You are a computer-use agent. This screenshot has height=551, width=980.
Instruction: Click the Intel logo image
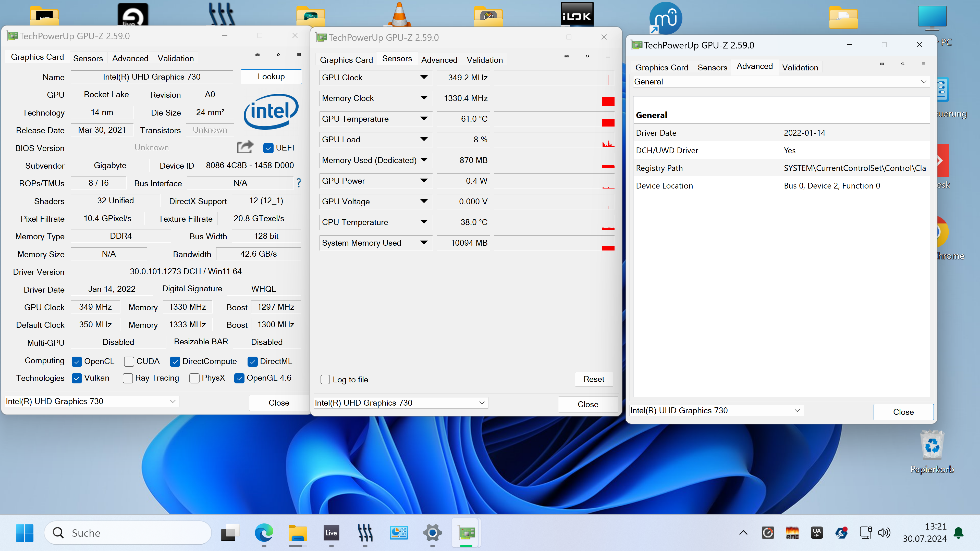(271, 112)
